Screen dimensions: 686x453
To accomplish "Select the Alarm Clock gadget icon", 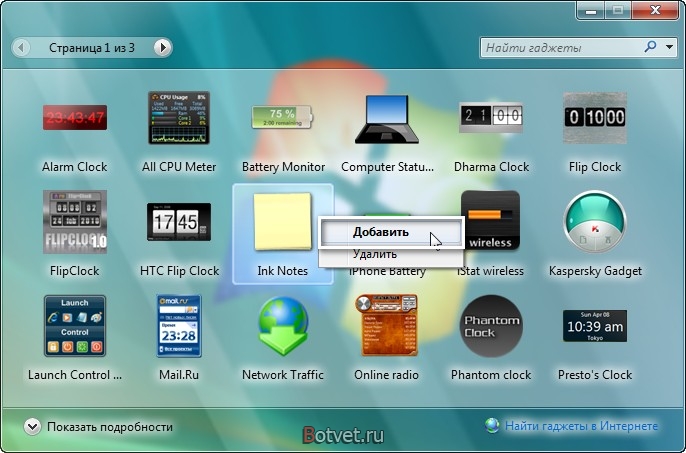I will tap(75, 117).
